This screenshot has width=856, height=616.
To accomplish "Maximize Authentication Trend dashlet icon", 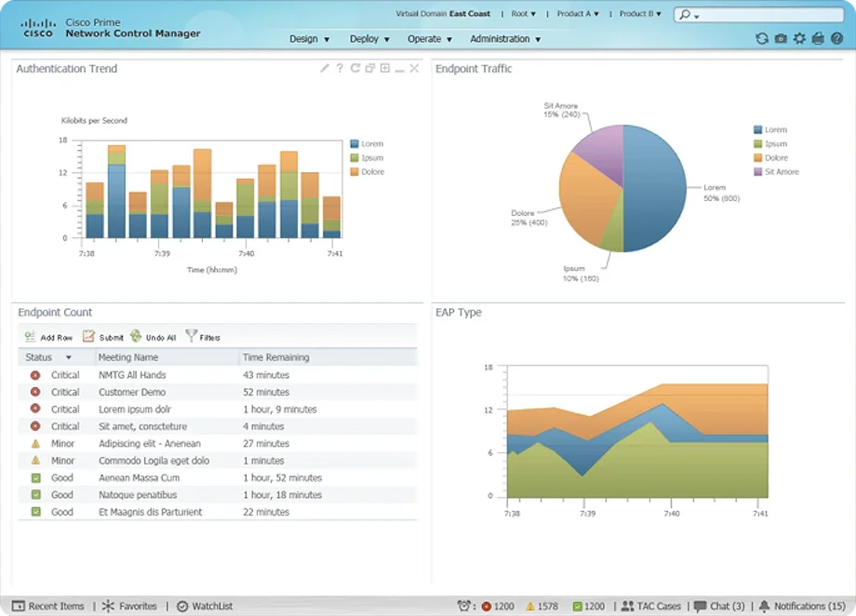I will tap(385, 68).
